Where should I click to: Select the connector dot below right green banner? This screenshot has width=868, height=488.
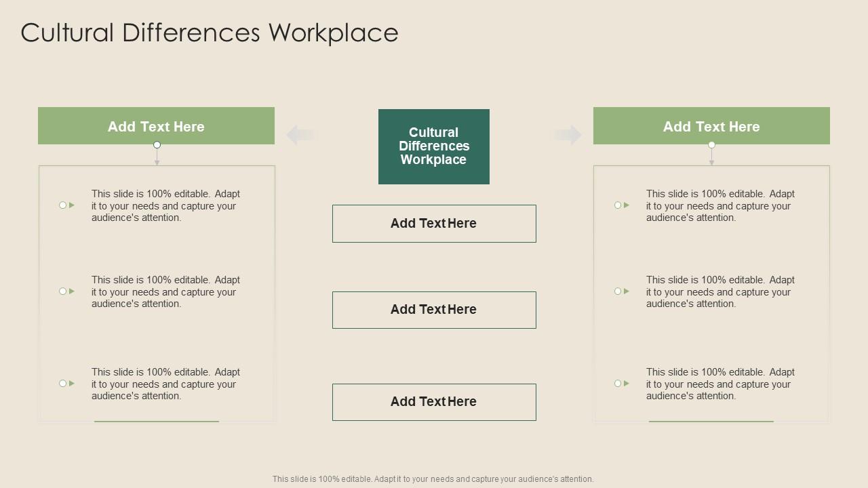tap(711, 144)
